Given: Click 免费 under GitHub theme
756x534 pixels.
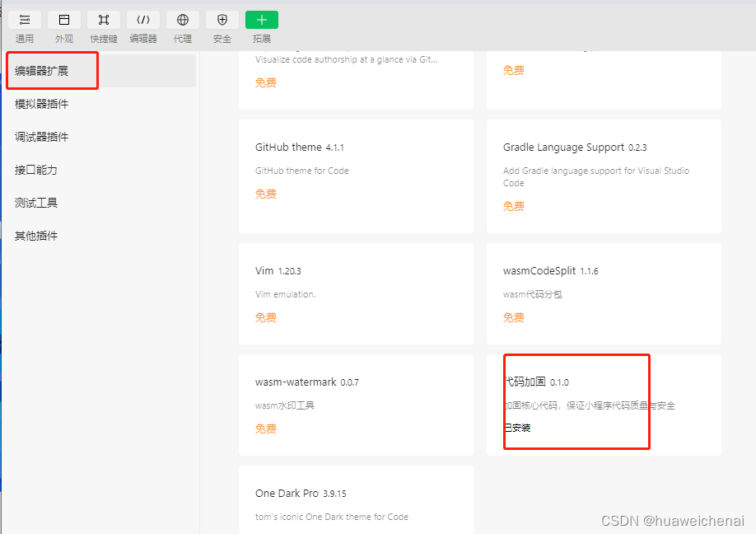Looking at the screenshot, I should [266, 194].
